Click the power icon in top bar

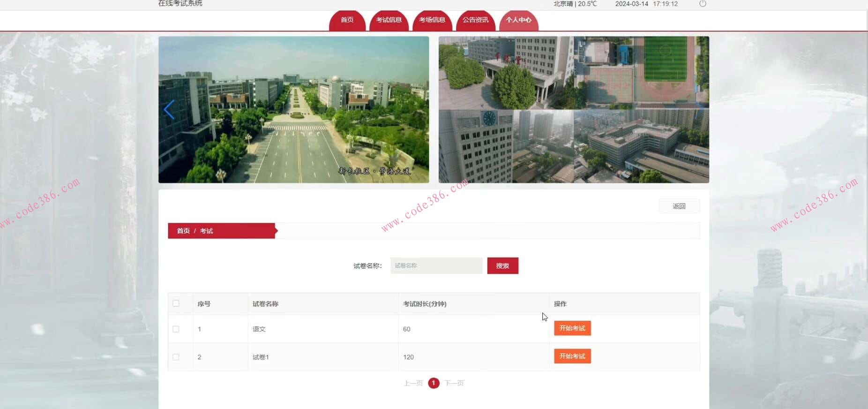point(702,4)
